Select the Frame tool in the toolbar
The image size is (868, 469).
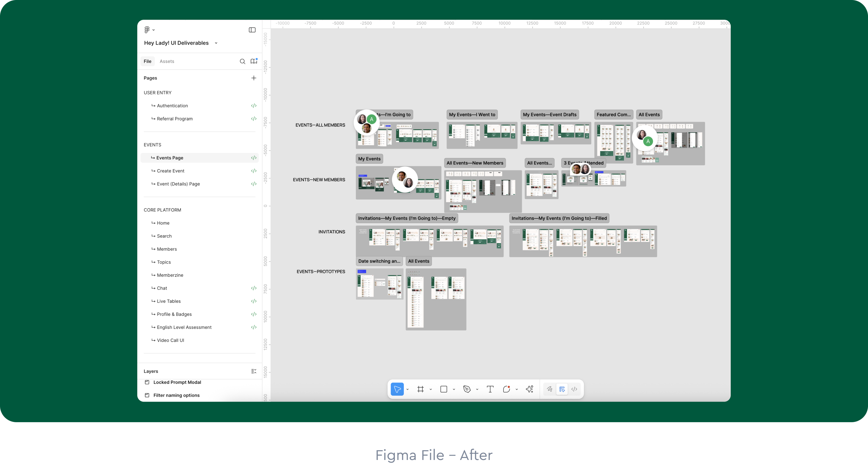click(420, 389)
